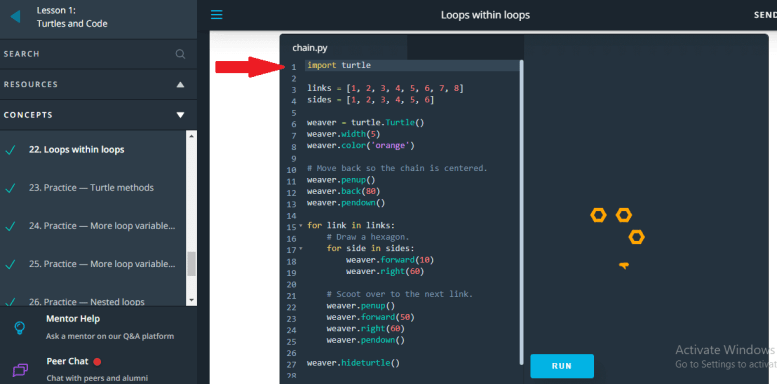Click the CONCEPTS section header label
Image resolution: width=777 pixels, height=384 pixels.
point(28,115)
